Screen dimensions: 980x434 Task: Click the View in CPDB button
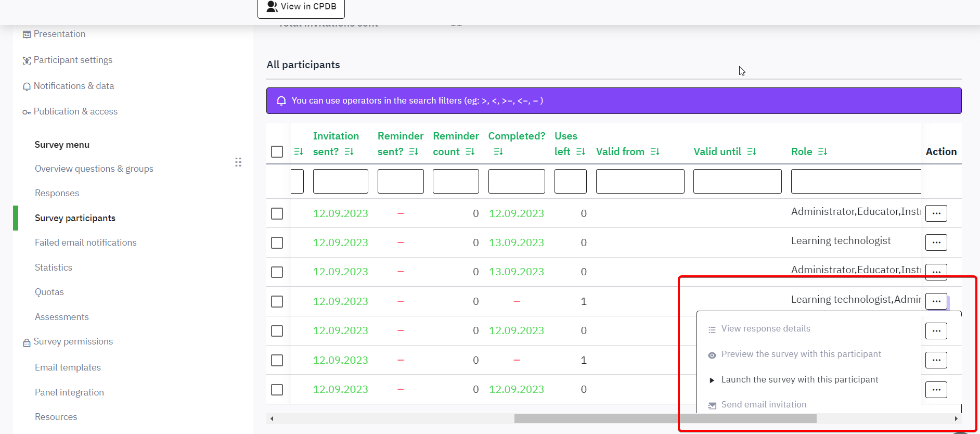pyautogui.click(x=301, y=7)
